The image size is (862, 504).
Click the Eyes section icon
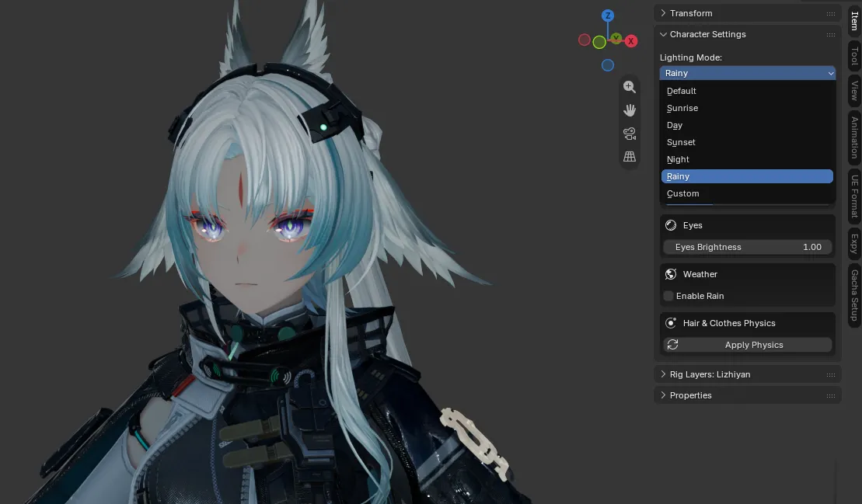[671, 225]
